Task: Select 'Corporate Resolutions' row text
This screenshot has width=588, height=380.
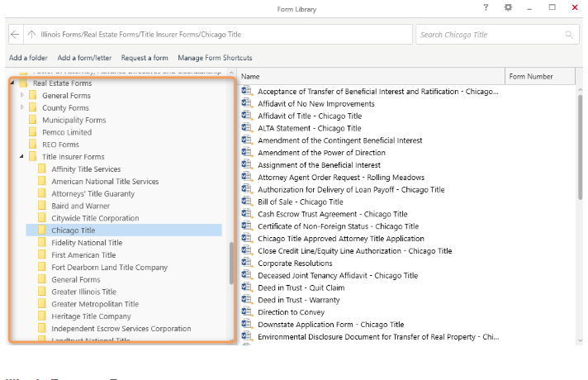Action: (x=295, y=264)
